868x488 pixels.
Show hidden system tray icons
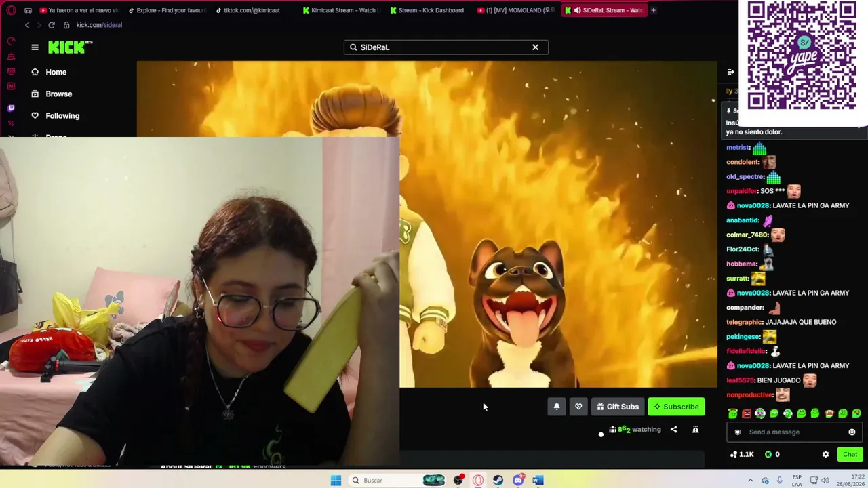click(x=751, y=481)
